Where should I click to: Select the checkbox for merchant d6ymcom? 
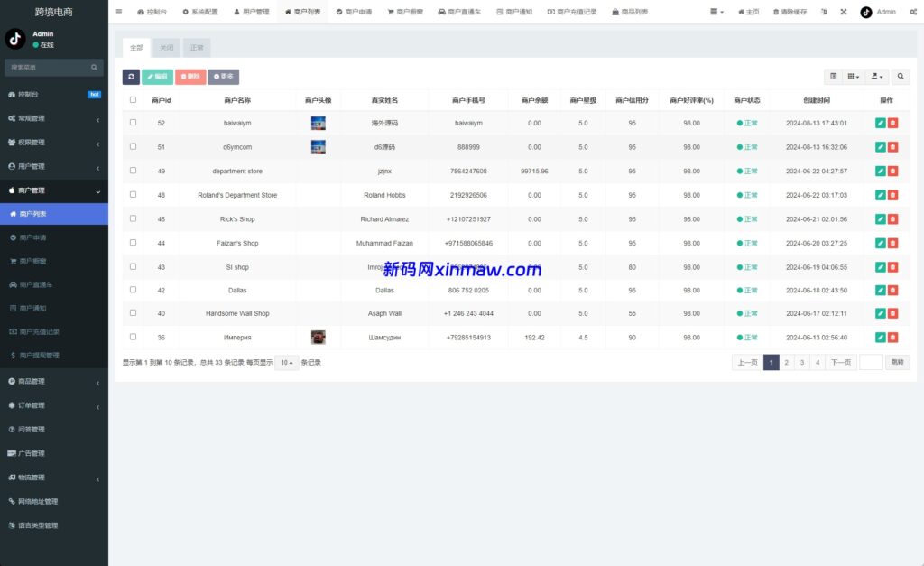[x=131, y=146]
